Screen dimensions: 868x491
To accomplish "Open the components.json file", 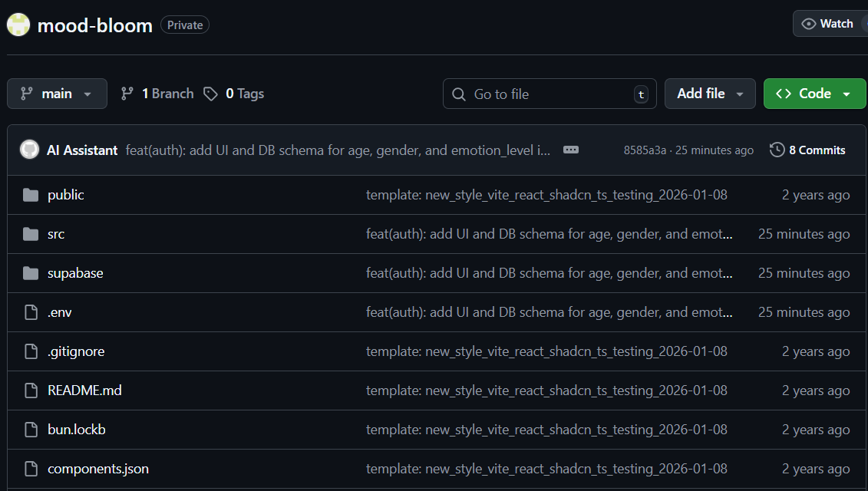I will tap(98, 469).
